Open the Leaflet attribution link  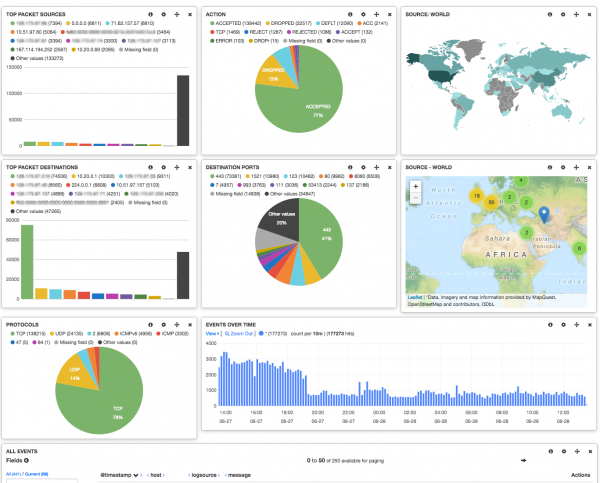414,297
